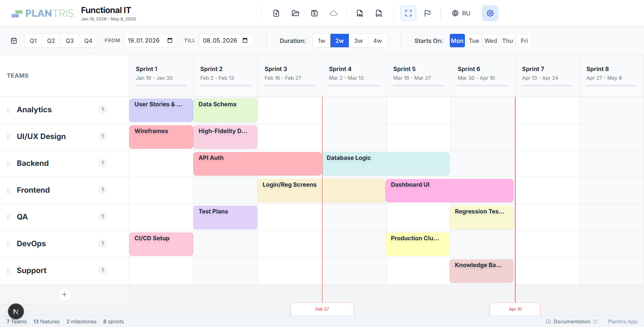The height and width of the screenshot is (327, 644).
Task: Select the Dashboard UI feature card
Action: [x=449, y=190]
